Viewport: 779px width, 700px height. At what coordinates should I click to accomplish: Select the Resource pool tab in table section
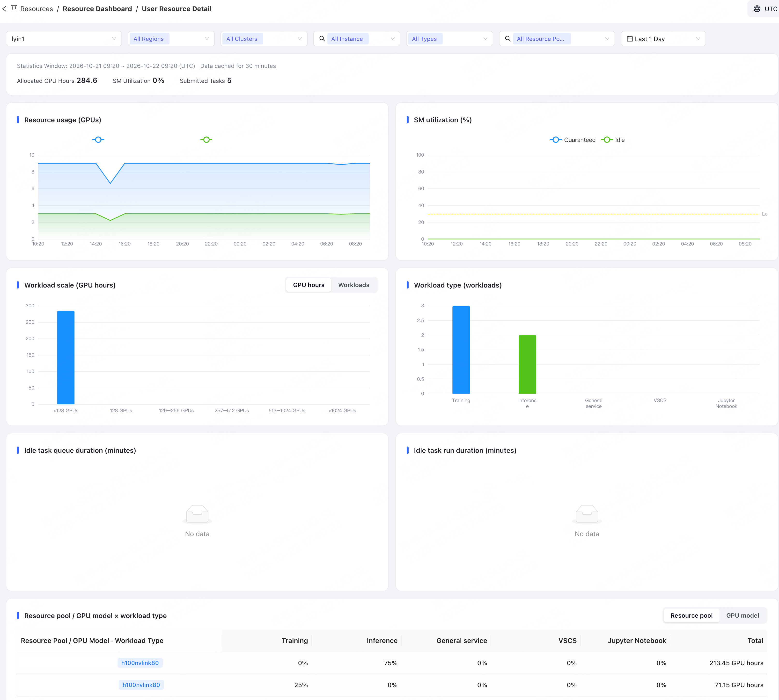pos(691,615)
